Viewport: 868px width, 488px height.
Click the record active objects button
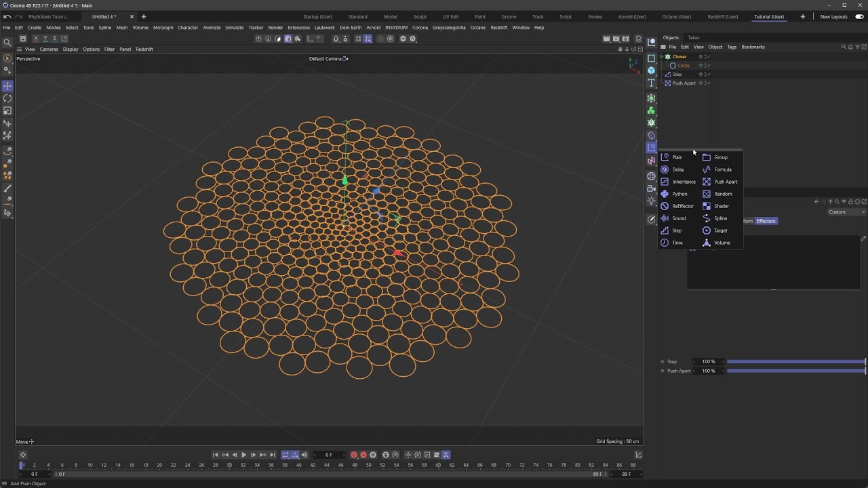point(353,455)
